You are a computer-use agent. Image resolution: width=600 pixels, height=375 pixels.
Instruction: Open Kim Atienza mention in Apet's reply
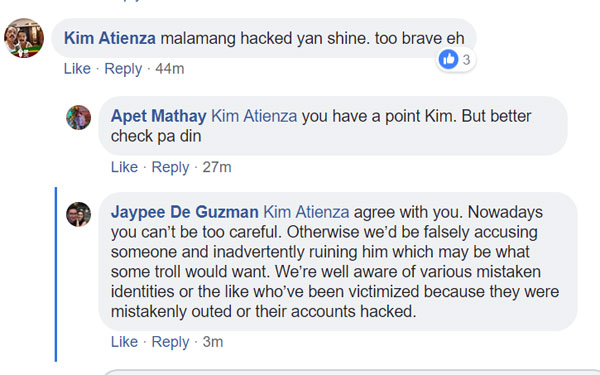tap(254, 116)
